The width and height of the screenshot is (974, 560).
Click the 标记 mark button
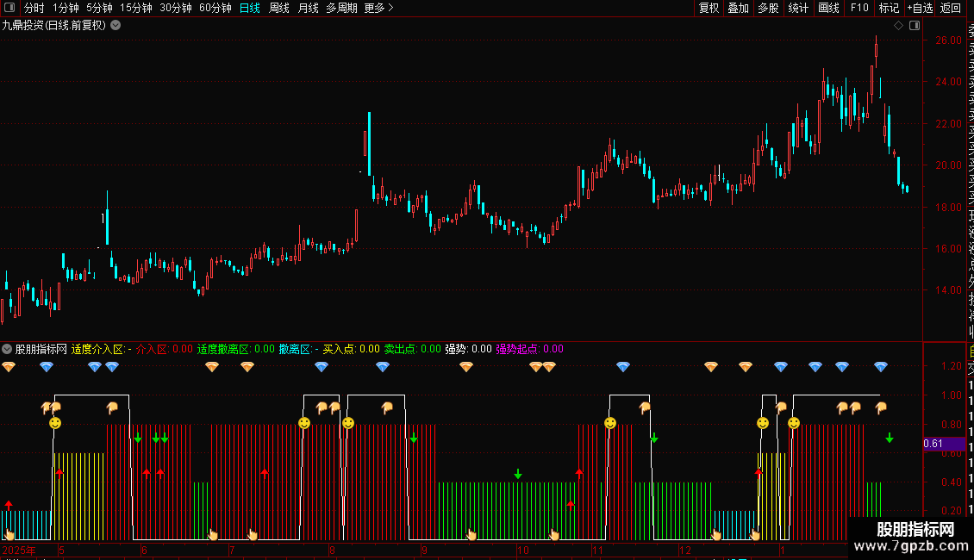(889, 8)
